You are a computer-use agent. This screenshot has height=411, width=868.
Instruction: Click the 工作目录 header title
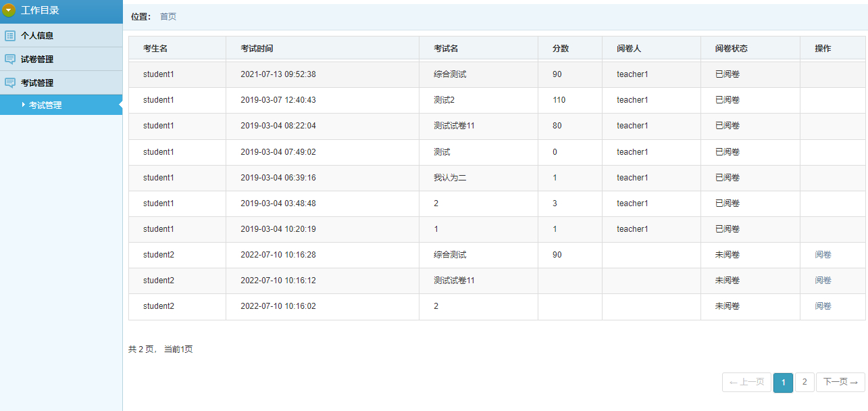click(x=40, y=10)
